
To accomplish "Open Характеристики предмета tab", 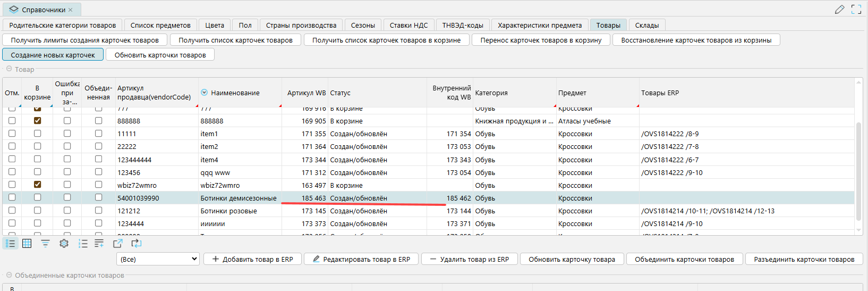I will click(540, 25).
